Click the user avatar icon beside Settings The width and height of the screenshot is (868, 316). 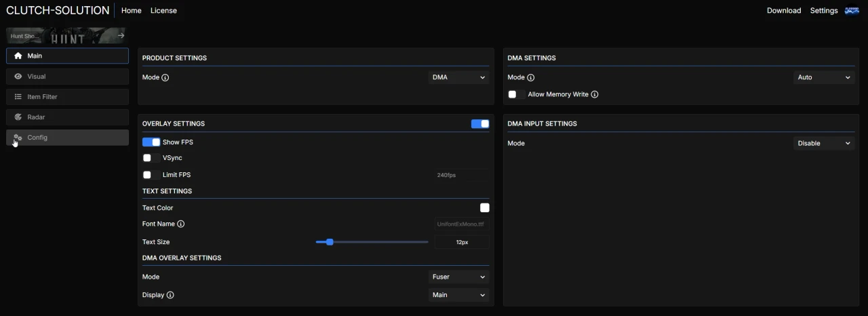pyautogui.click(x=851, y=11)
